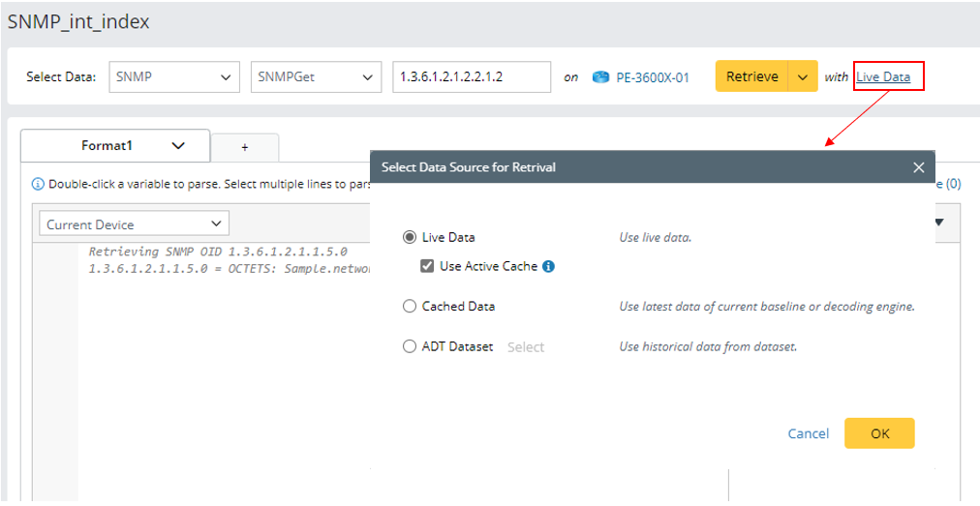
Task: Open the SNMPGet method dropdown
Action: coord(316,77)
